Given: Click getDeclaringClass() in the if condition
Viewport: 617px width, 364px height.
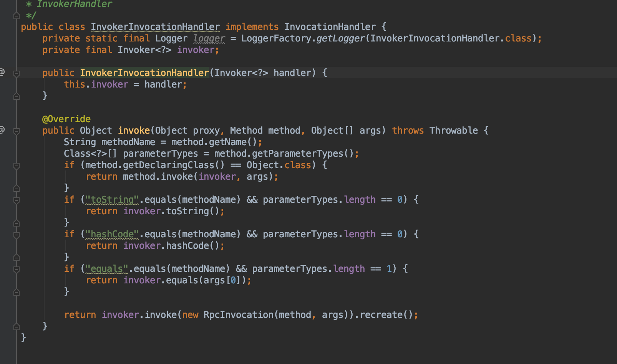Looking at the screenshot, I should click(174, 165).
